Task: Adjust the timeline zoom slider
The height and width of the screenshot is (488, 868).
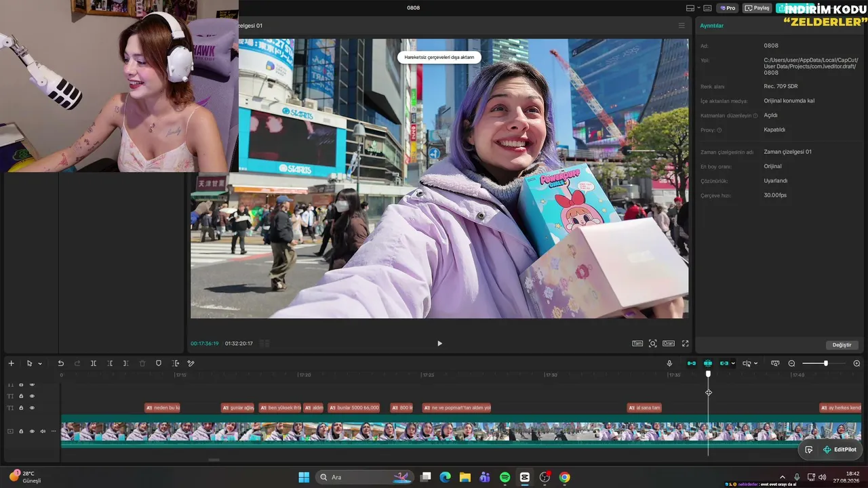Action: point(825,363)
